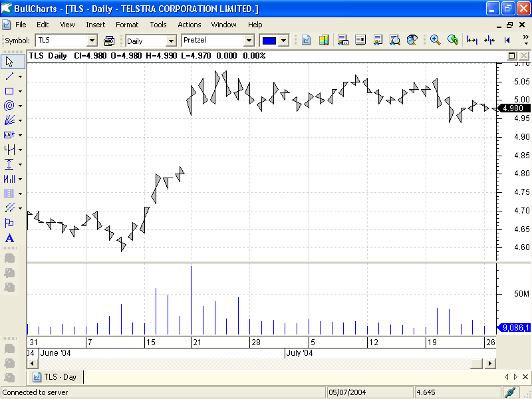Screen dimensions: 532x399
Task: Click the news document toolbar icon
Action: (x=360, y=40)
